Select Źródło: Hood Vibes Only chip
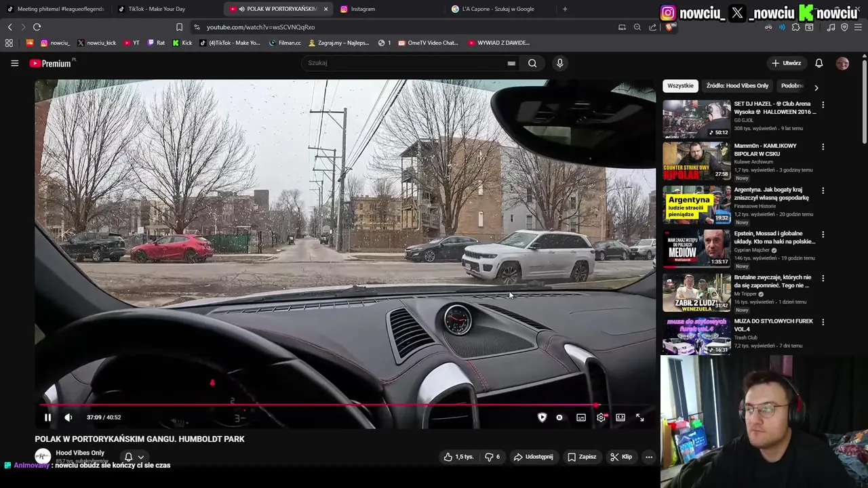The height and width of the screenshot is (488, 868). (x=737, y=86)
